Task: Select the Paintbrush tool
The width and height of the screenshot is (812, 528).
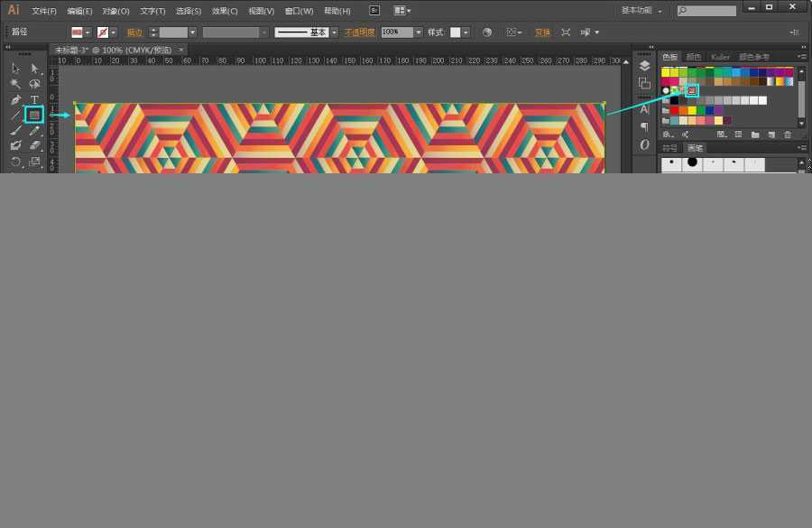Action: click(15, 131)
